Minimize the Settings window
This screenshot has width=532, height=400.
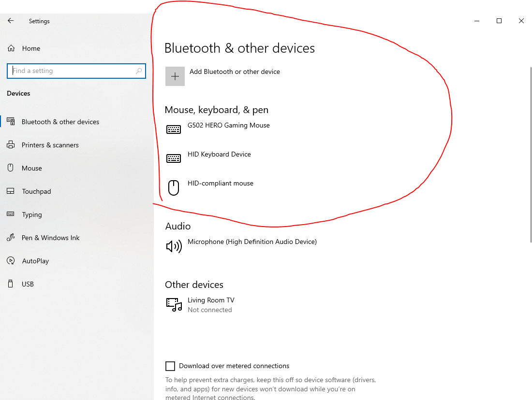tap(477, 21)
